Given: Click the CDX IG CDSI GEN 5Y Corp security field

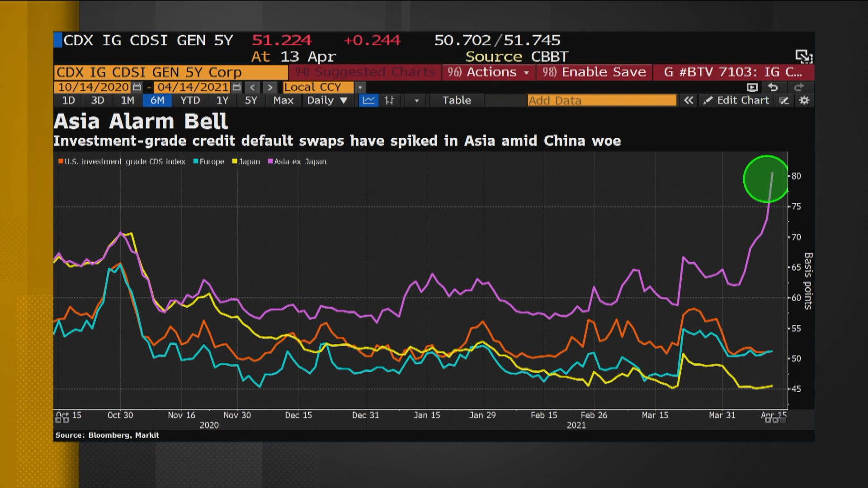Looking at the screenshot, I should click(171, 72).
